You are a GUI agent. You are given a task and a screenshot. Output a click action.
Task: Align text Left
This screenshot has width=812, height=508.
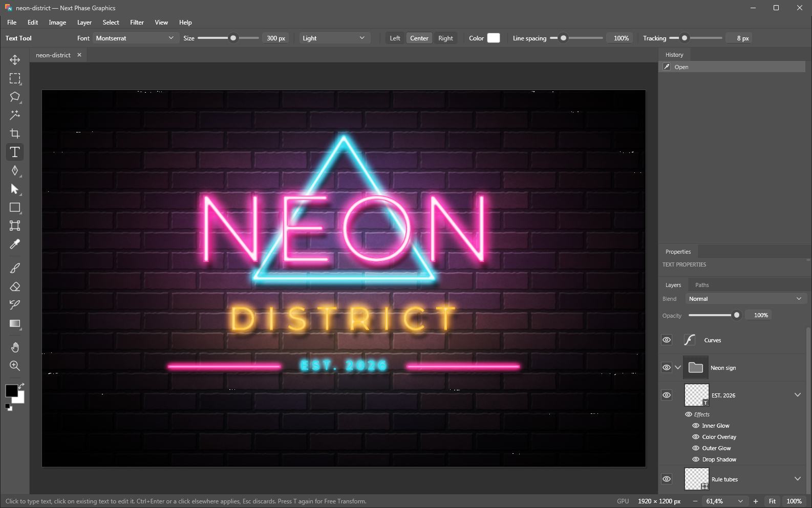(x=395, y=38)
